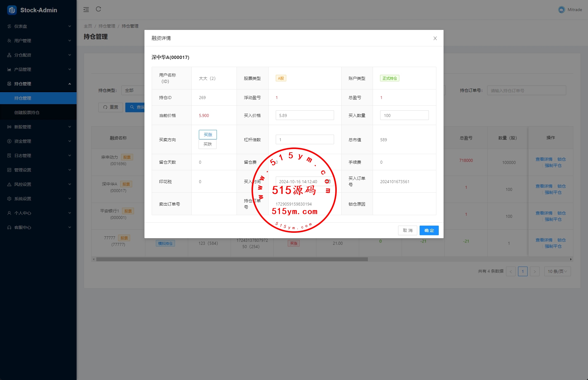Click the page refresh icon in header
Screen dimensions: 588x380
tap(98, 9)
